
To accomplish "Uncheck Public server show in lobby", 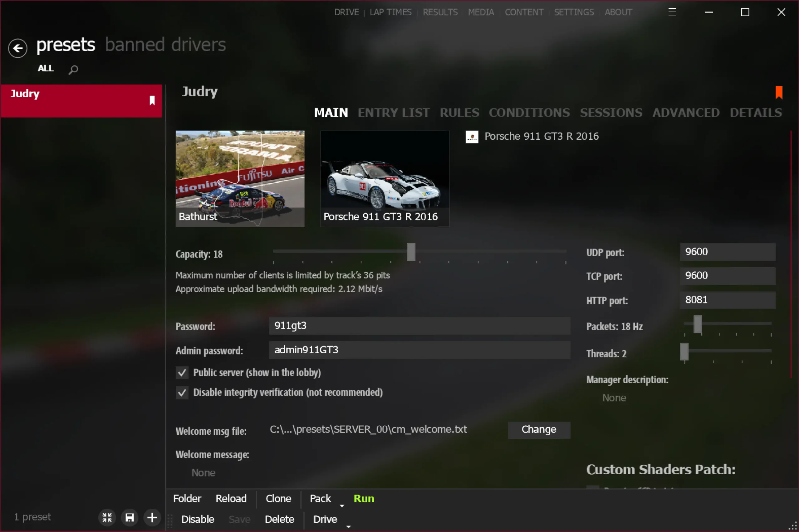I will 182,373.
